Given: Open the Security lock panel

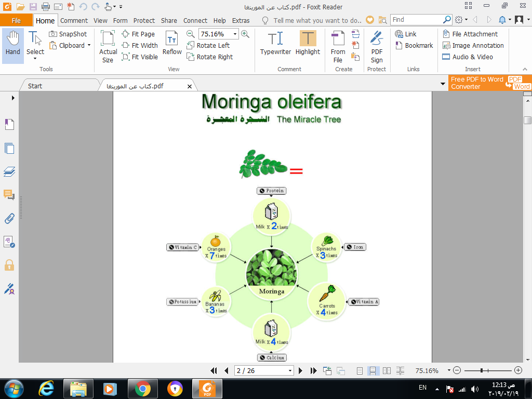Looking at the screenshot, I should pyautogui.click(x=9, y=265).
